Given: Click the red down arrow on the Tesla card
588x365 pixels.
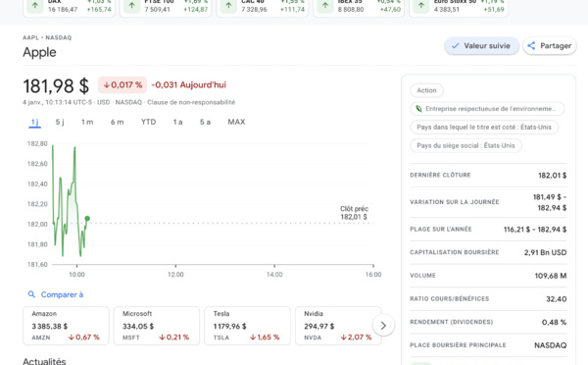Looking at the screenshot, I should (x=253, y=338).
